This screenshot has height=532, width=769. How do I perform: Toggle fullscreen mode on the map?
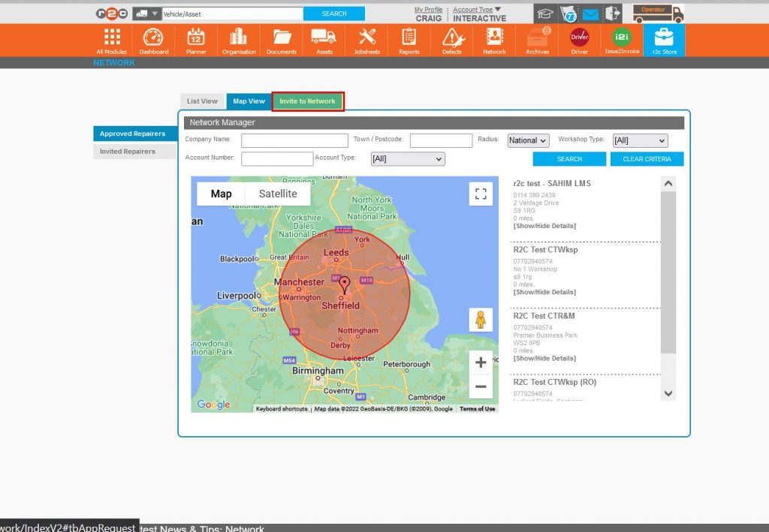click(481, 193)
